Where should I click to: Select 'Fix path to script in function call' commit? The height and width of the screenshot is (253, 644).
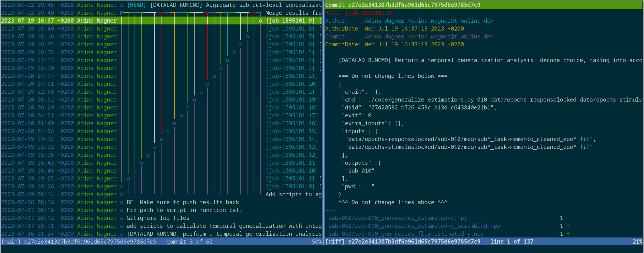pyautogui.click(x=184, y=210)
